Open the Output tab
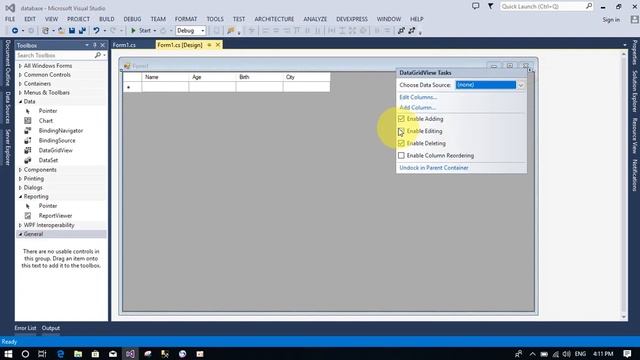Screen dimensions: 640x360 (x=51, y=328)
